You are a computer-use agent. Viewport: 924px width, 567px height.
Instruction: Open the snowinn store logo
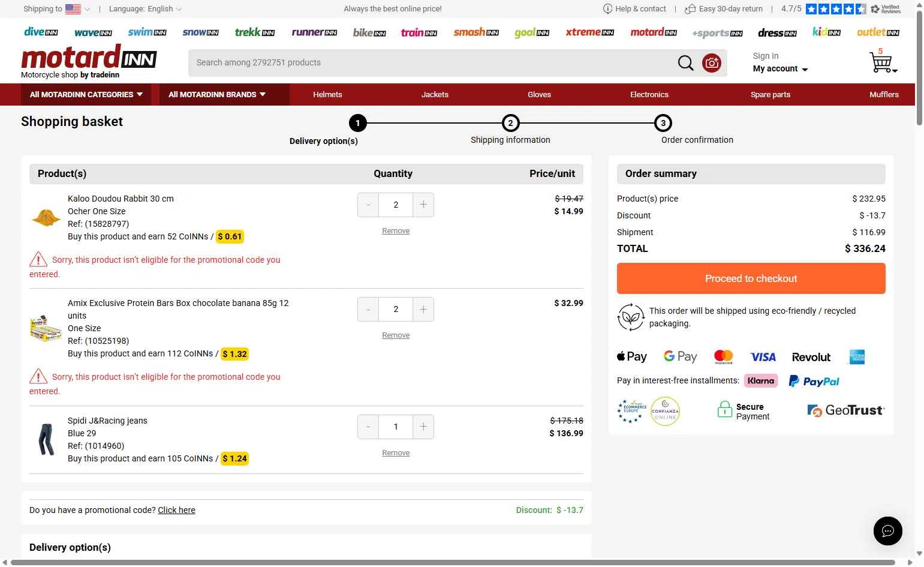point(200,32)
